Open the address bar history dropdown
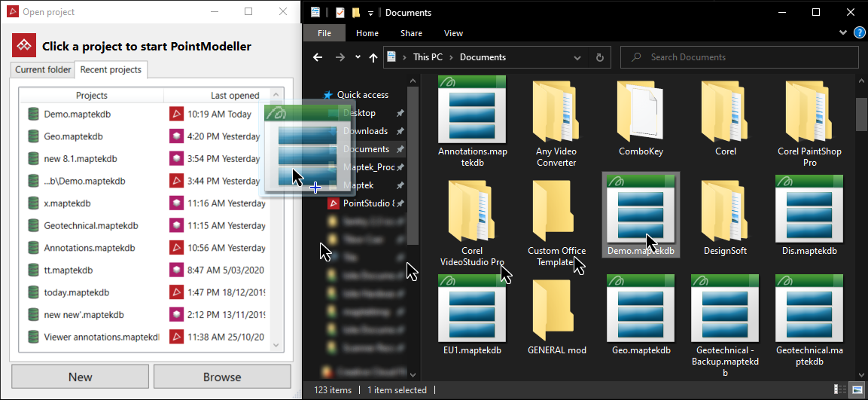The width and height of the screenshot is (868, 400). 579,57
